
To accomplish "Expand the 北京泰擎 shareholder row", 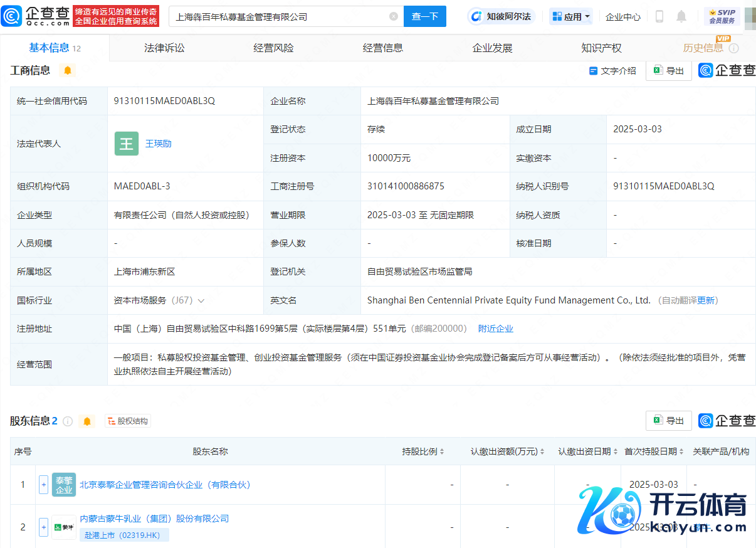I will [x=43, y=485].
